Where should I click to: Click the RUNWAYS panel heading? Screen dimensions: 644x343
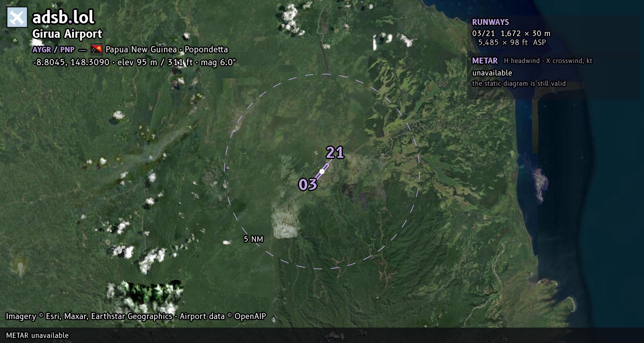[491, 22]
